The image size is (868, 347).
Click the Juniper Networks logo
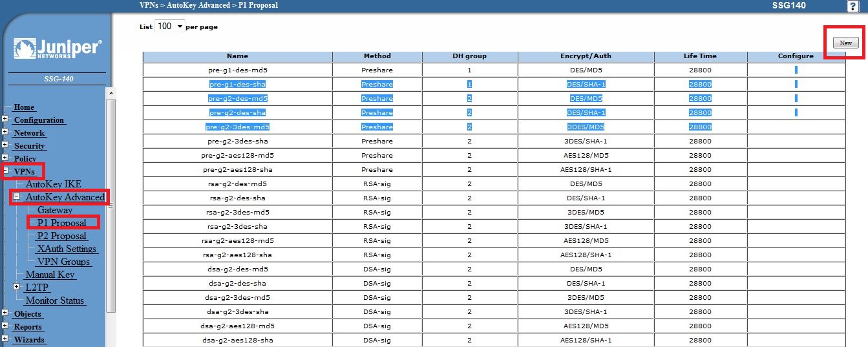click(58, 48)
